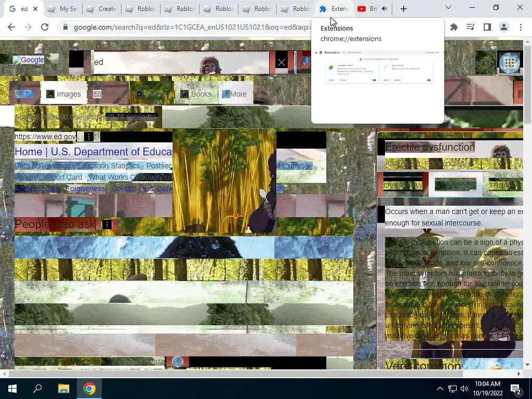Open the Student Loans sitelink
Screen dimensions: 532x399
[38, 189]
